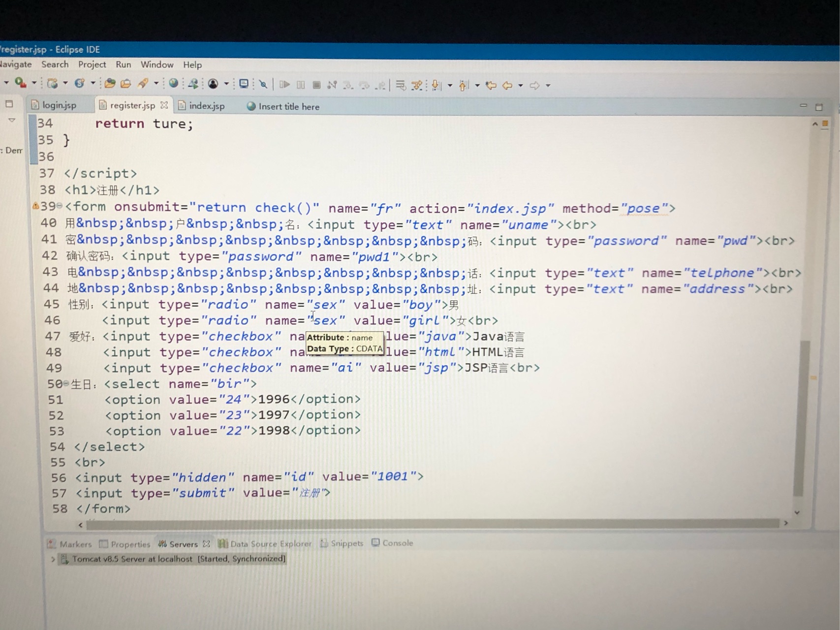Viewport: 840px width, 630px height.
Task: Click the Run Last Tool icon
Action: tap(20, 83)
